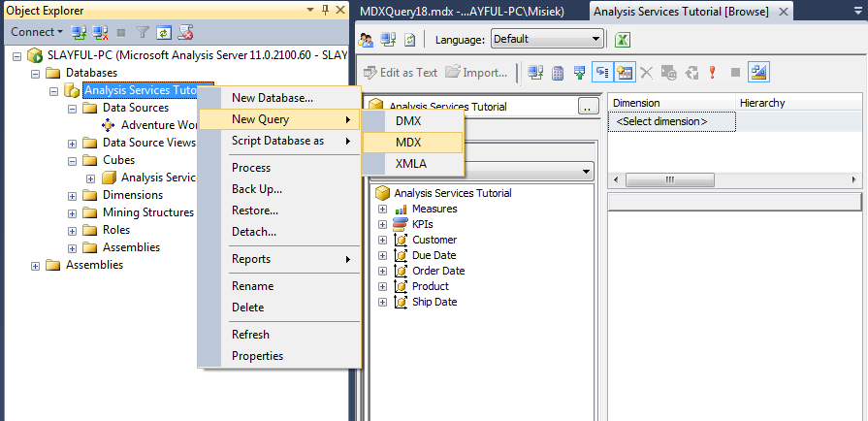
Task: Click the Import... button
Action: pyautogui.click(x=476, y=73)
